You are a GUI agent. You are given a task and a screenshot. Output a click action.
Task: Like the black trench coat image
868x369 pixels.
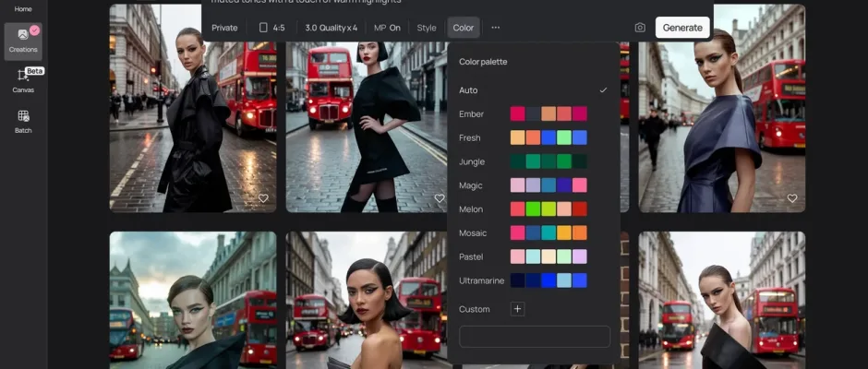(263, 198)
